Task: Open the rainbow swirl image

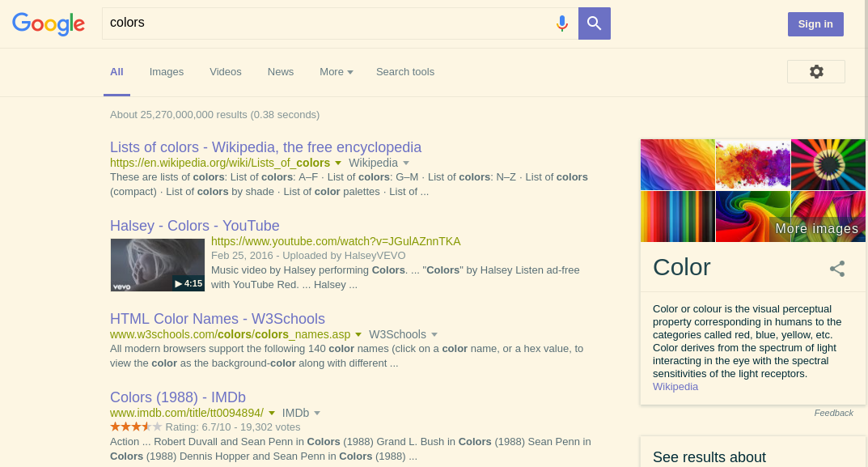Action: [x=753, y=217]
